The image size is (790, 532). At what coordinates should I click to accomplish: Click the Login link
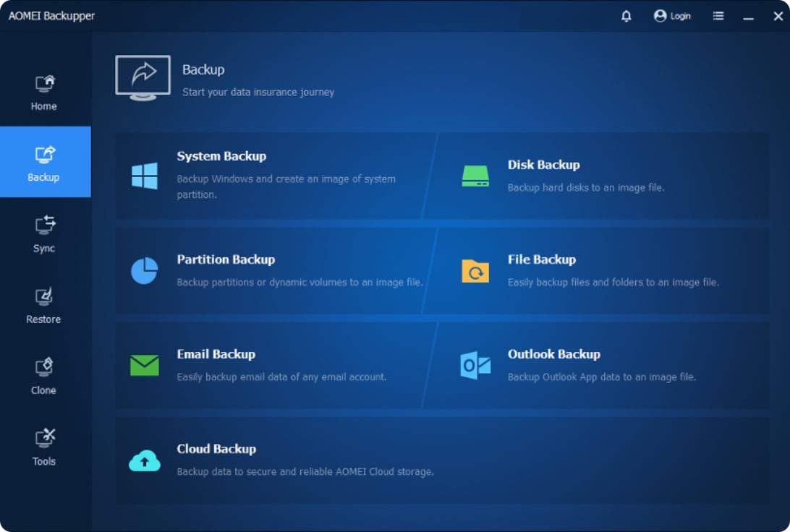click(680, 16)
